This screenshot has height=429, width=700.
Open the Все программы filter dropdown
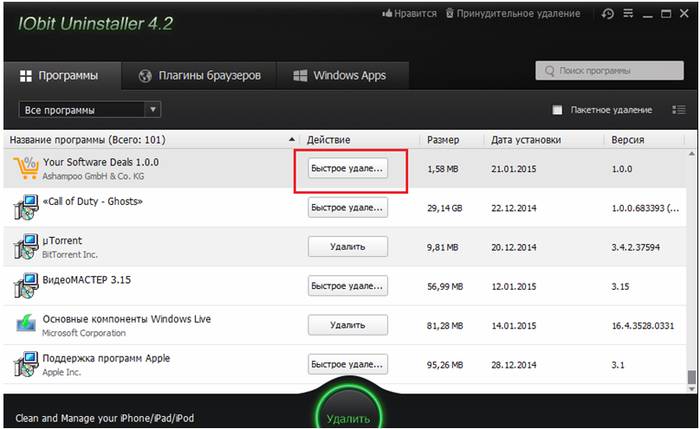click(90, 109)
